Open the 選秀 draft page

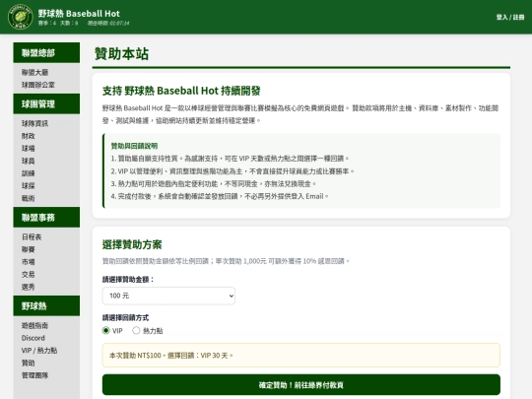pos(29,287)
